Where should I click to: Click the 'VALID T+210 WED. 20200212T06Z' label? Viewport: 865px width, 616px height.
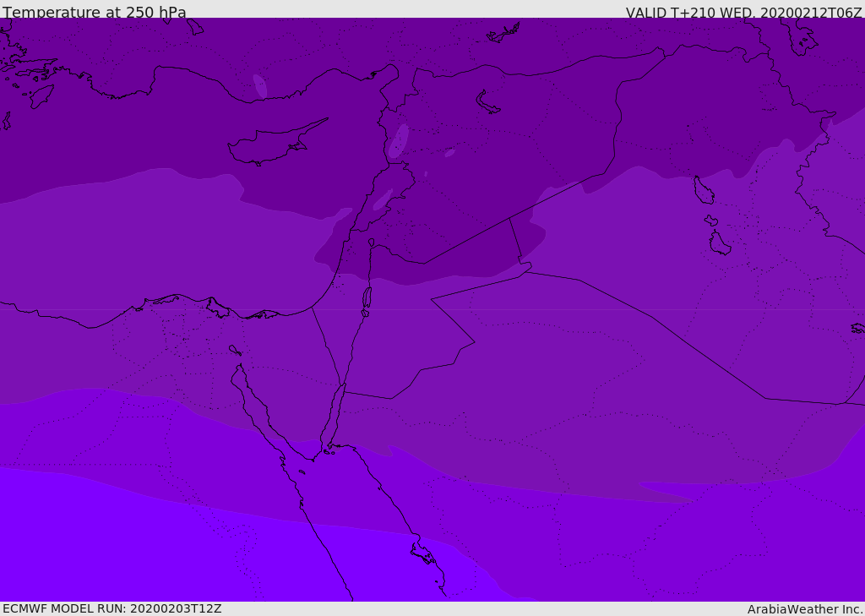pyautogui.click(x=743, y=12)
